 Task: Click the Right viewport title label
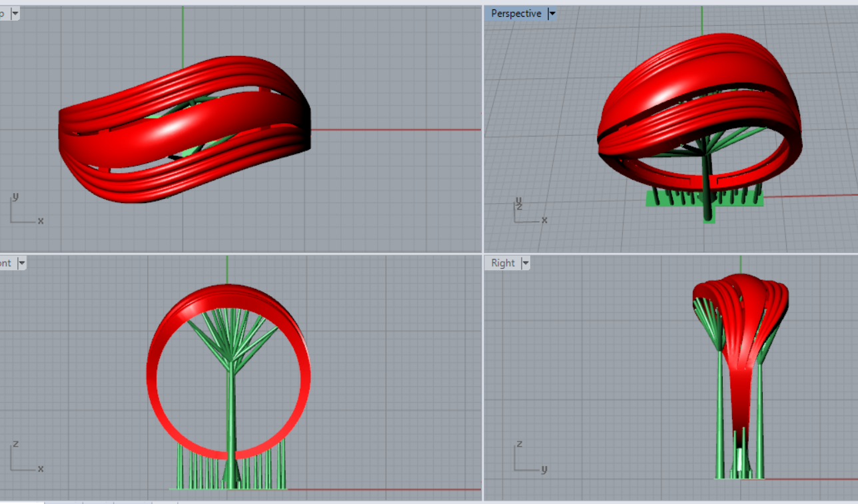pyautogui.click(x=502, y=263)
